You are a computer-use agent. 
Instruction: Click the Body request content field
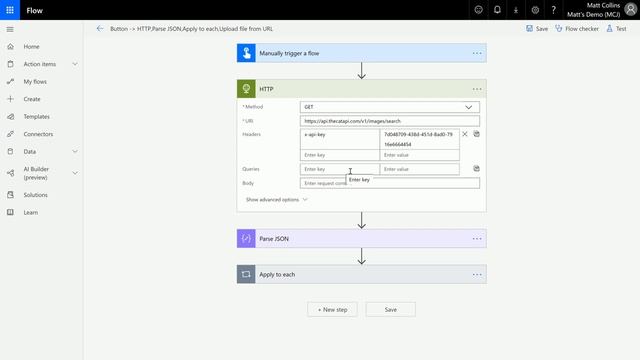pos(390,183)
